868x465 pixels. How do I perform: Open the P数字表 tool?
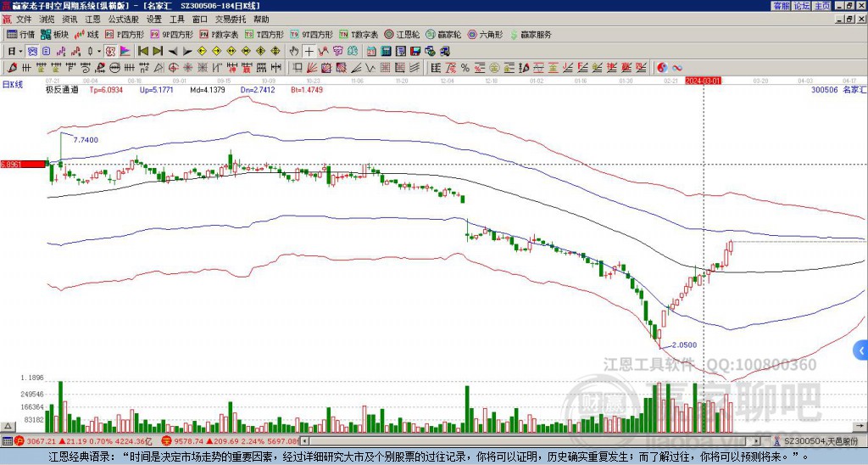click(220, 34)
